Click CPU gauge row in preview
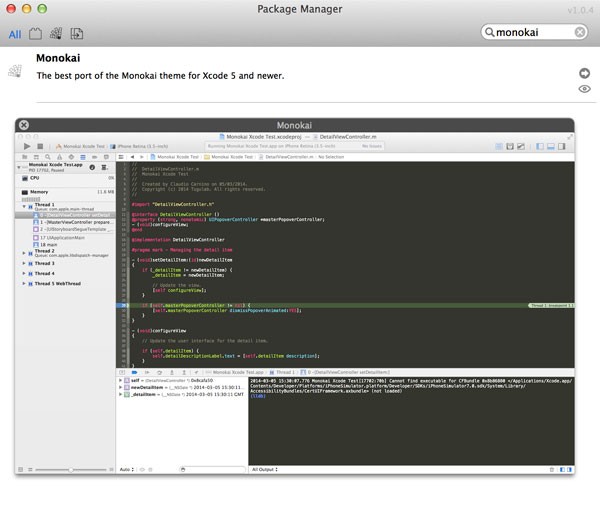This screenshot has height=514, width=600. pos(65,178)
